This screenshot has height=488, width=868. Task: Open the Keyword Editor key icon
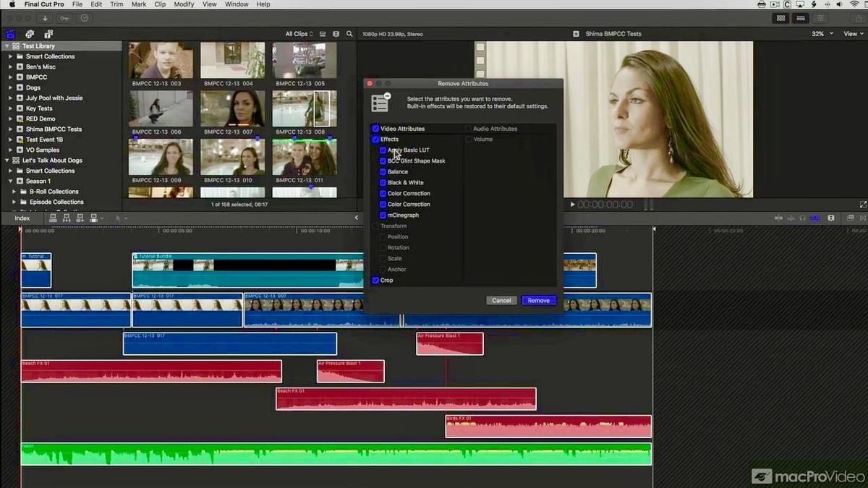(65, 18)
